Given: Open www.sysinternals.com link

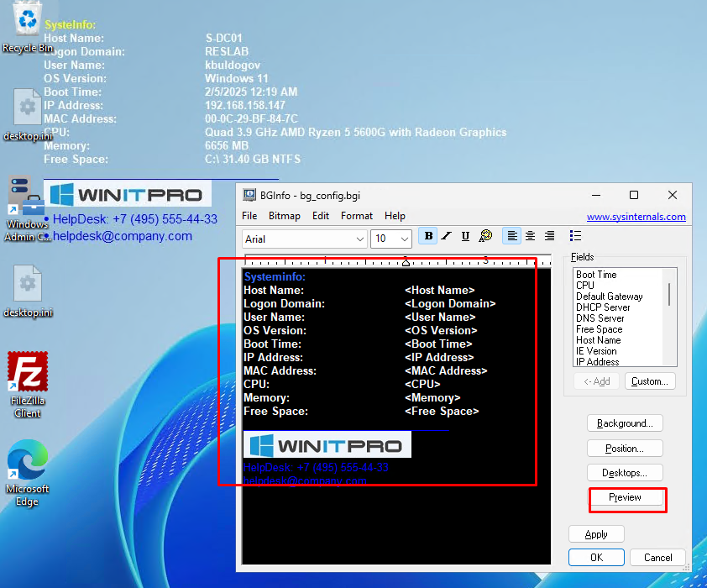Looking at the screenshot, I should pos(636,217).
